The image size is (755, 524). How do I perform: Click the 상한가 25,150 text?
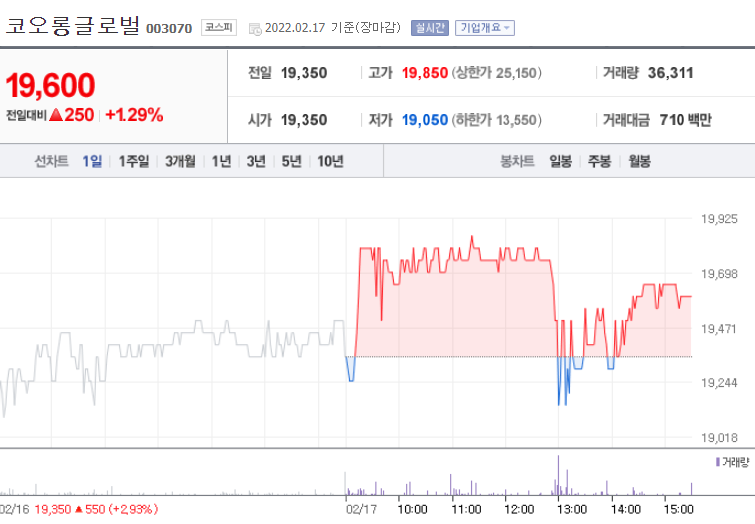[496, 73]
